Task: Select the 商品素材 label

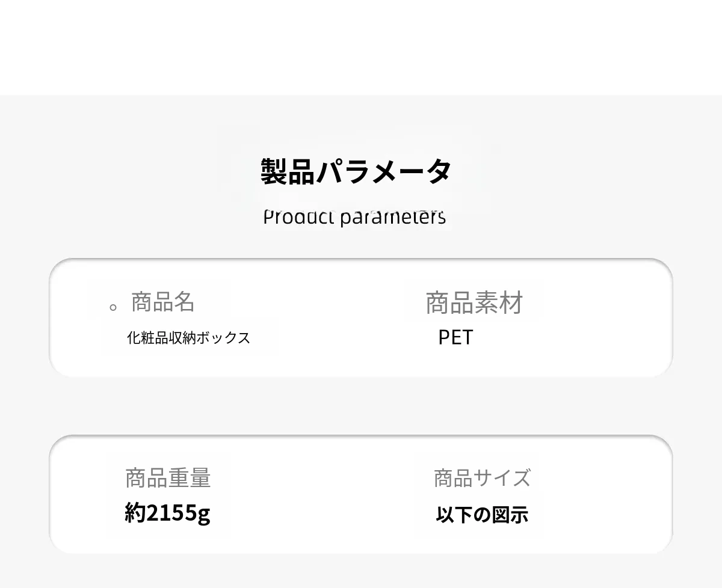Action: coord(474,303)
